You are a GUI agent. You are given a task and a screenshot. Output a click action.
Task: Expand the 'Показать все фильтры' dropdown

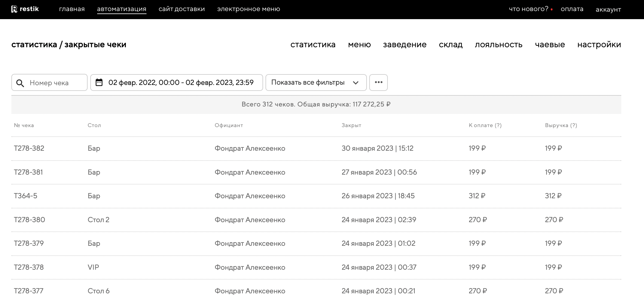315,83
